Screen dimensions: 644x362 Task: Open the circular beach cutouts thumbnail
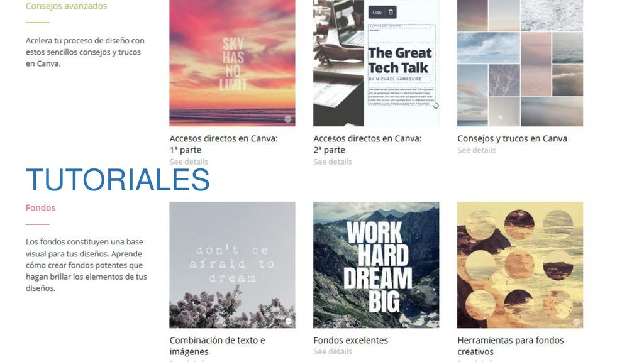(x=520, y=265)
